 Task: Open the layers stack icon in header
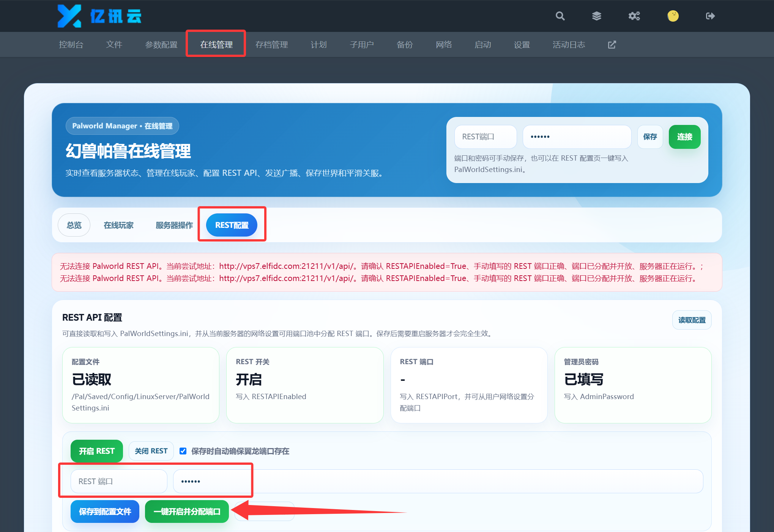coord(597,16)
